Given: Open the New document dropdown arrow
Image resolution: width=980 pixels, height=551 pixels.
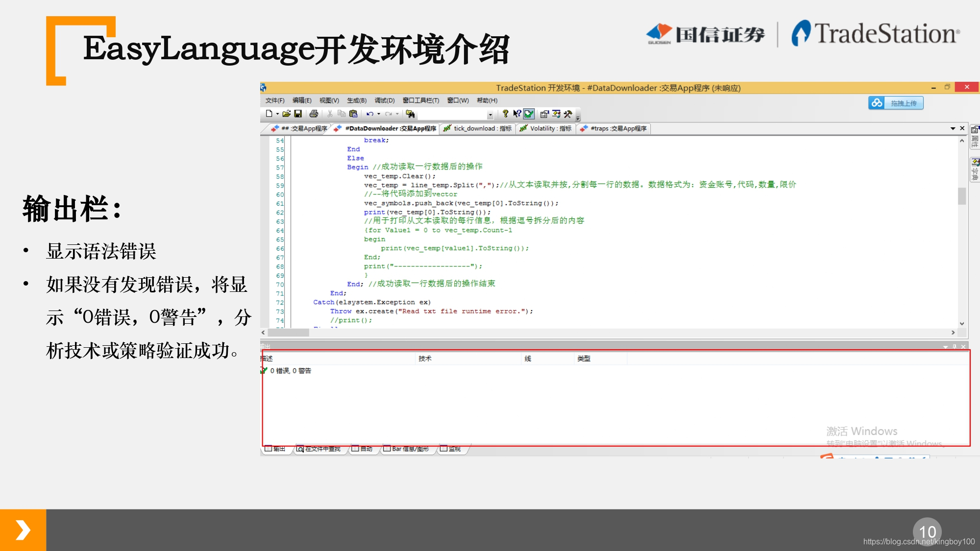Looking at the screenshot, I should (x=277, y=114).
